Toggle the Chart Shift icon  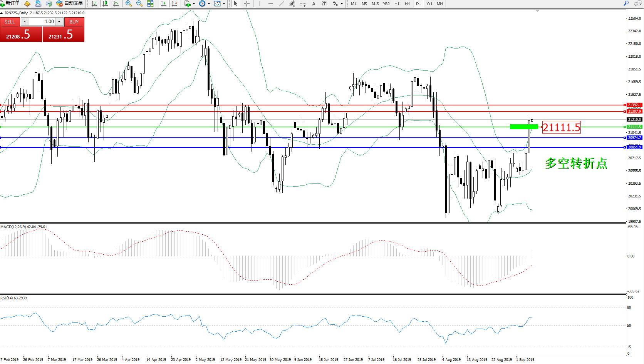(x=174, y=3)
